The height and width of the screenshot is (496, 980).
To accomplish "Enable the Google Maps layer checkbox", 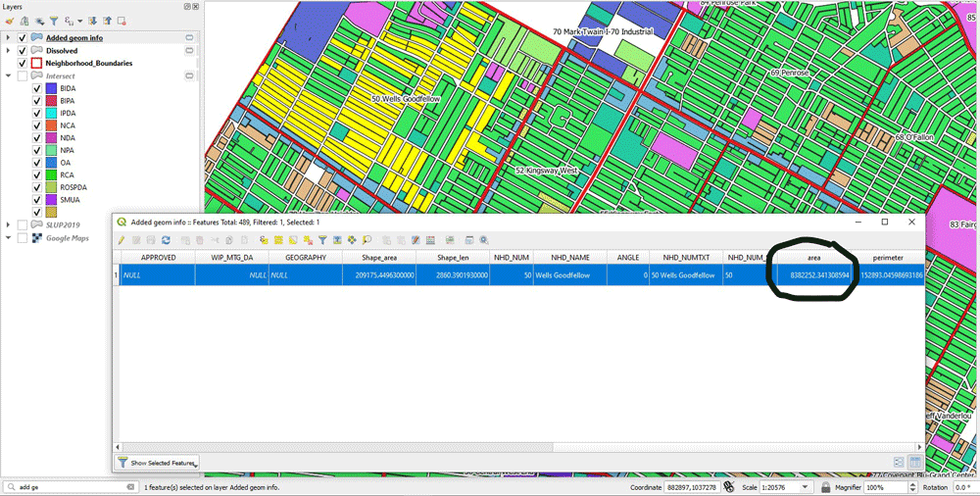I will click(x=24, y=237).
